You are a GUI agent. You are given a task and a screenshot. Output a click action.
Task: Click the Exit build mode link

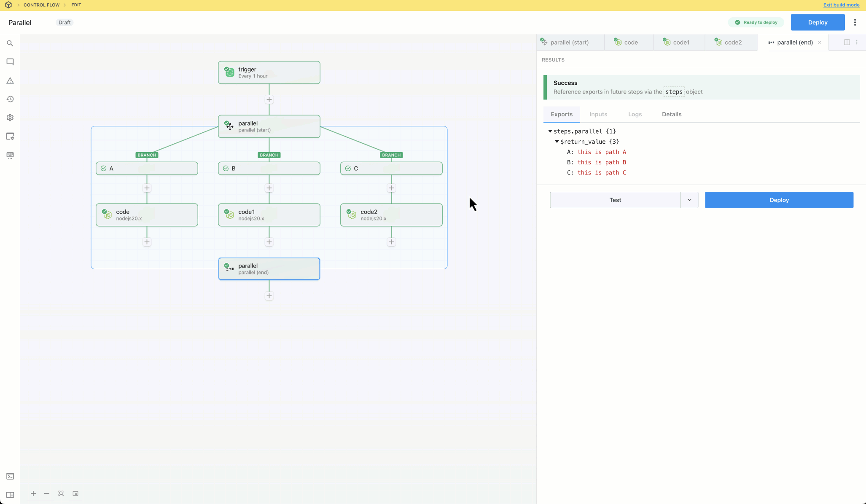(x=841, y=5)
